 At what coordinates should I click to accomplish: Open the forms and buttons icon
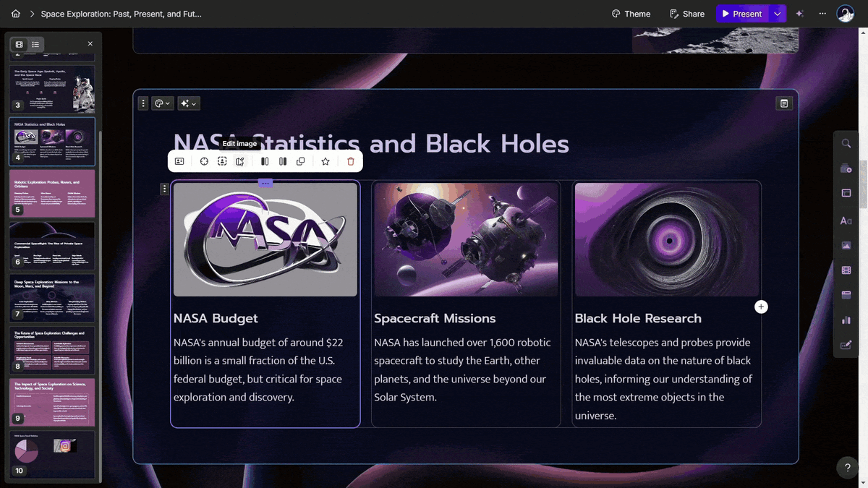(846, 345)
